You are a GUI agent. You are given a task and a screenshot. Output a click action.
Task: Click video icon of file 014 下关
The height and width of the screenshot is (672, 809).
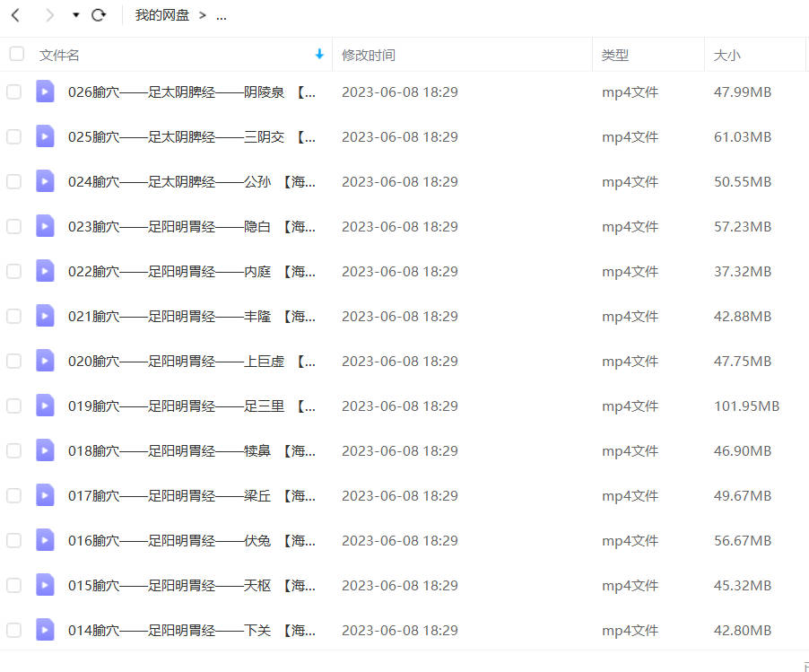coord(45,630)
